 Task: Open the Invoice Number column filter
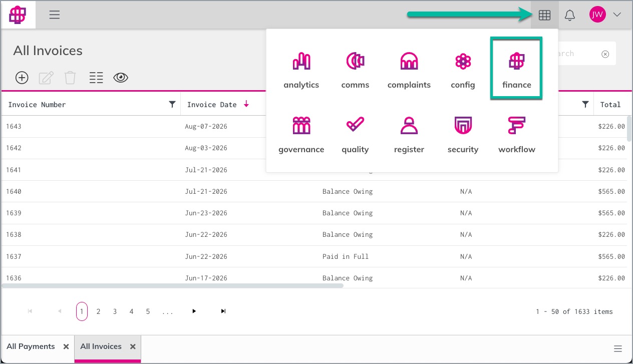172,104
